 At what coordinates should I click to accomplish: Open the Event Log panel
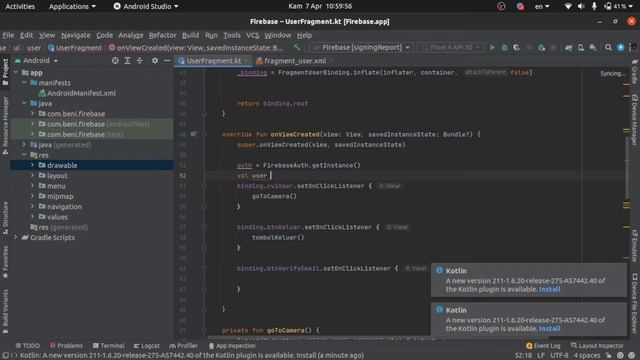point(543,346)
